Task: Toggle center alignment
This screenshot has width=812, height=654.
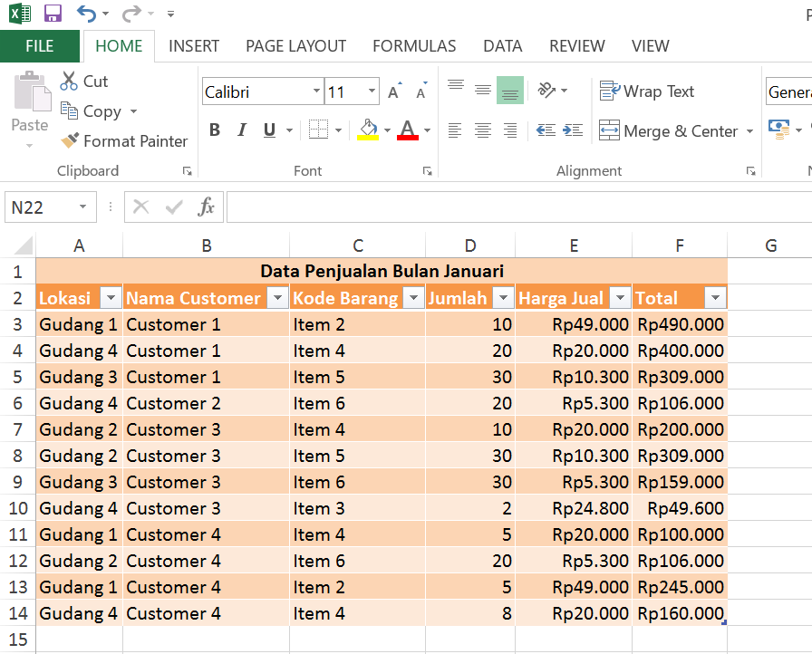Action: tap(482, 130)
